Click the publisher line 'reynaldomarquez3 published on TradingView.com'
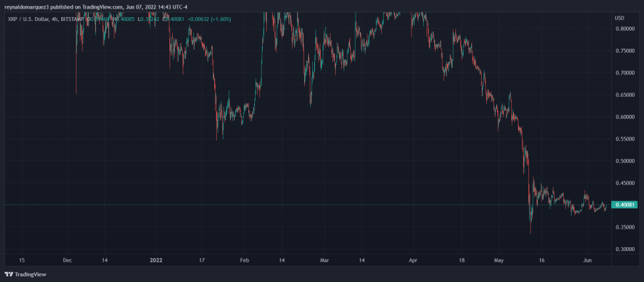This screenshot has height=282, width=644. [63, 7]
